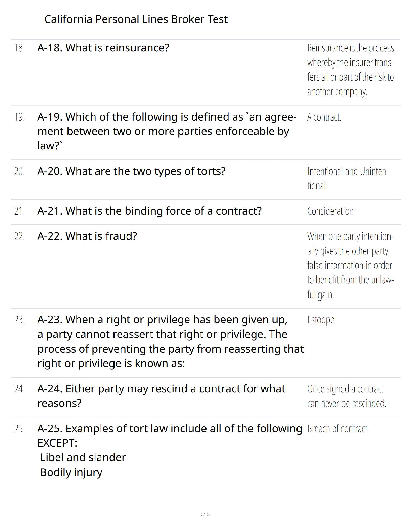Select question A-23 about reasserting a right

pos(170,341)
